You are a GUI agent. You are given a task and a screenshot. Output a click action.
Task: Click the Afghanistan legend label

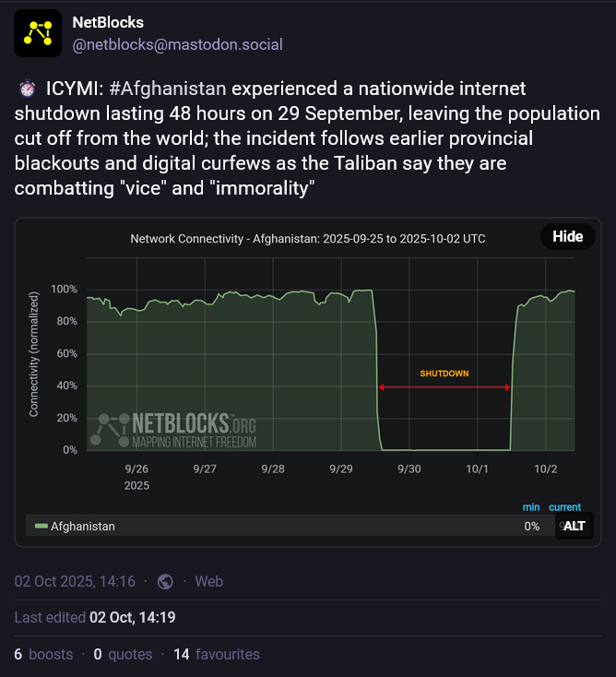point(83,526)
